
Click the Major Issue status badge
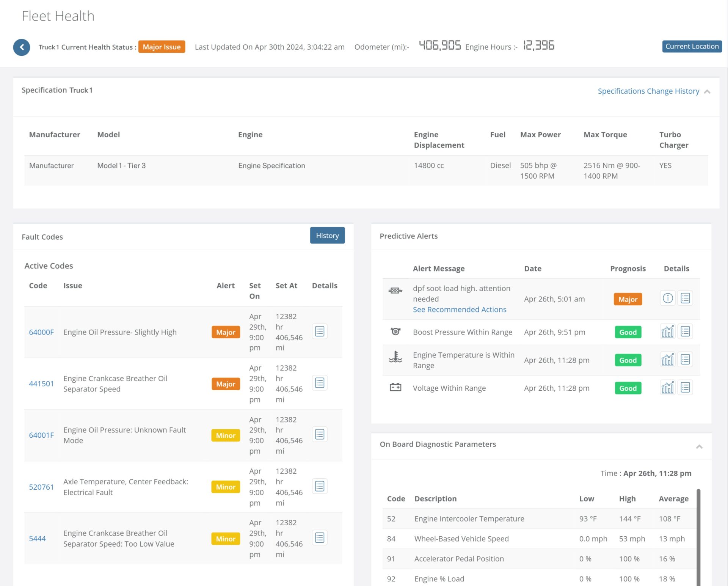(x=162, y=47)
